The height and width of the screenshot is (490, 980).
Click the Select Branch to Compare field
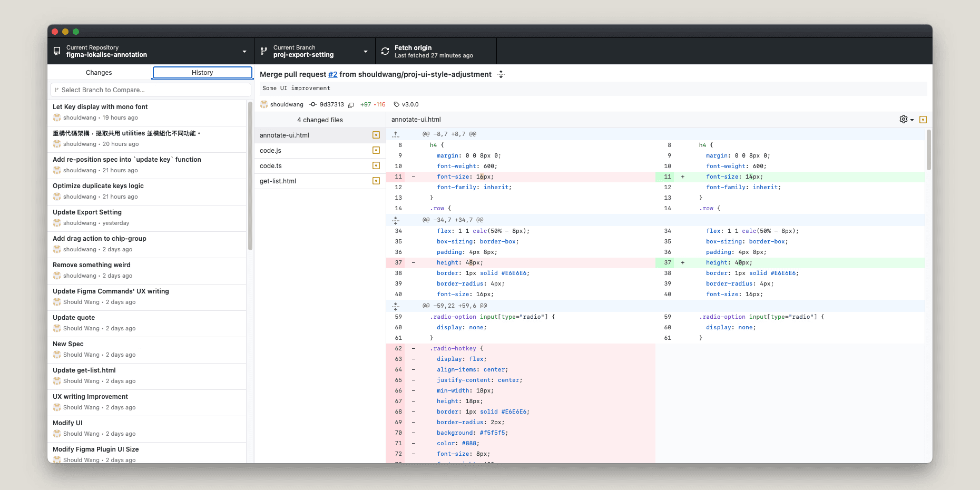point(151,90)
